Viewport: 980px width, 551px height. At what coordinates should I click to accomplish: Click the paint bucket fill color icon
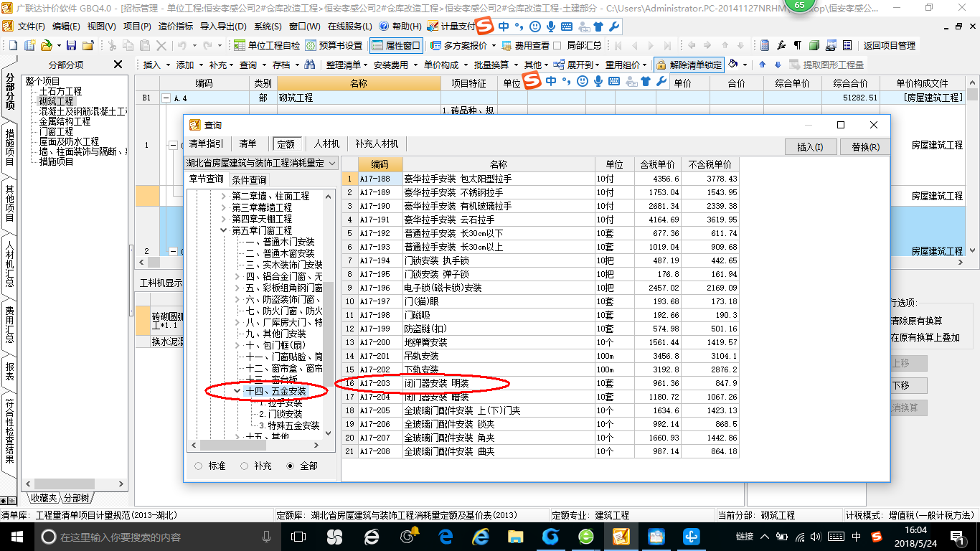733,65
